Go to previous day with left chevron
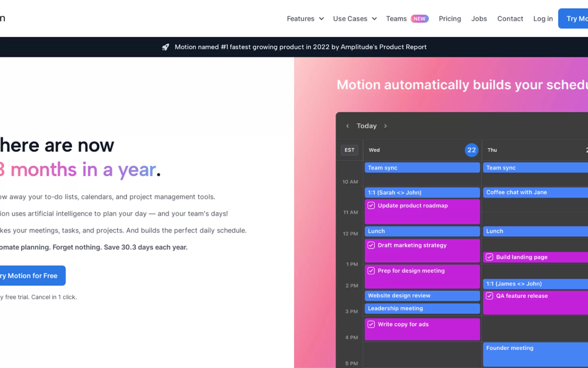This screenshot has width=588, height=368. click(347, 126)
